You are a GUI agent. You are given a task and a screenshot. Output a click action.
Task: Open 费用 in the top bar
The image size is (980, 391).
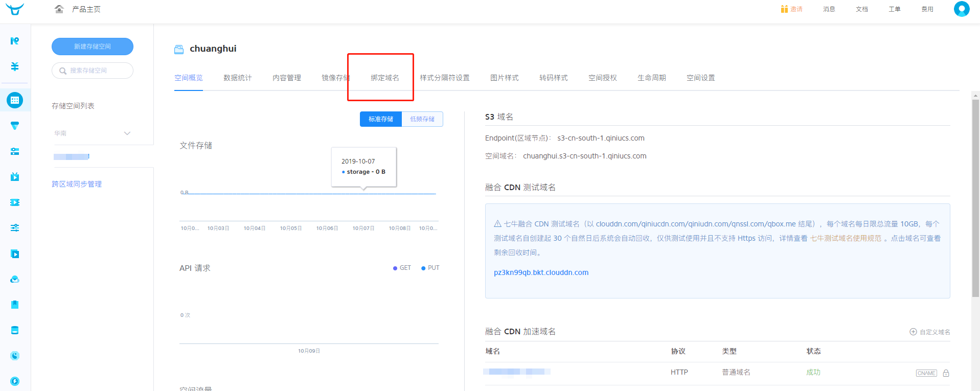coord(927,9)
